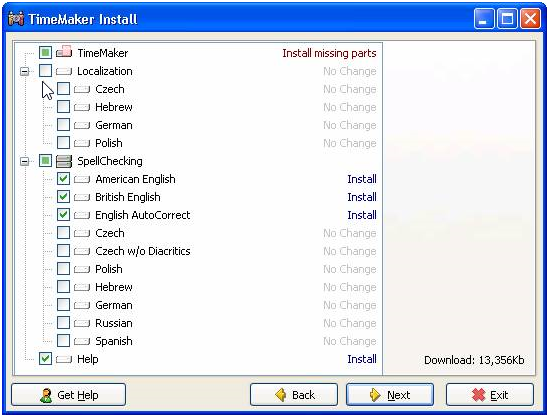Click the Russian item icon
The width and height of the screenshot is (549, 419).
click(x=82, y=323)
